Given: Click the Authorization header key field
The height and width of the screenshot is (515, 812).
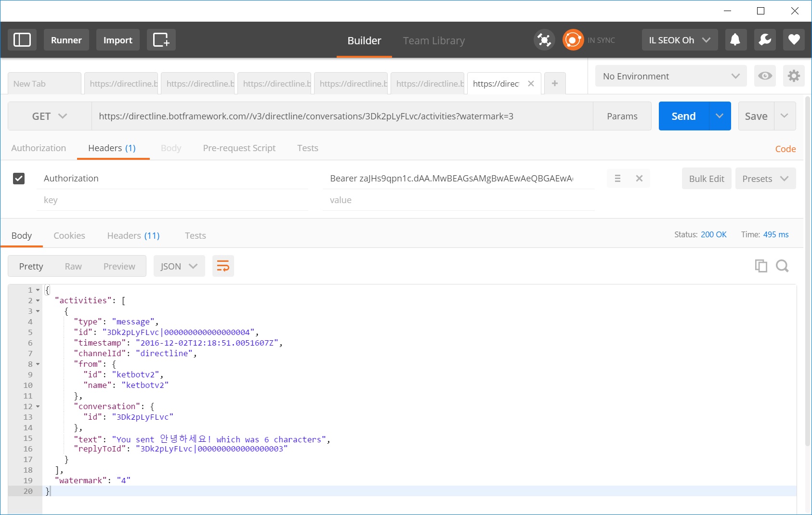Looking at the screenshot, I should [173, 179].
